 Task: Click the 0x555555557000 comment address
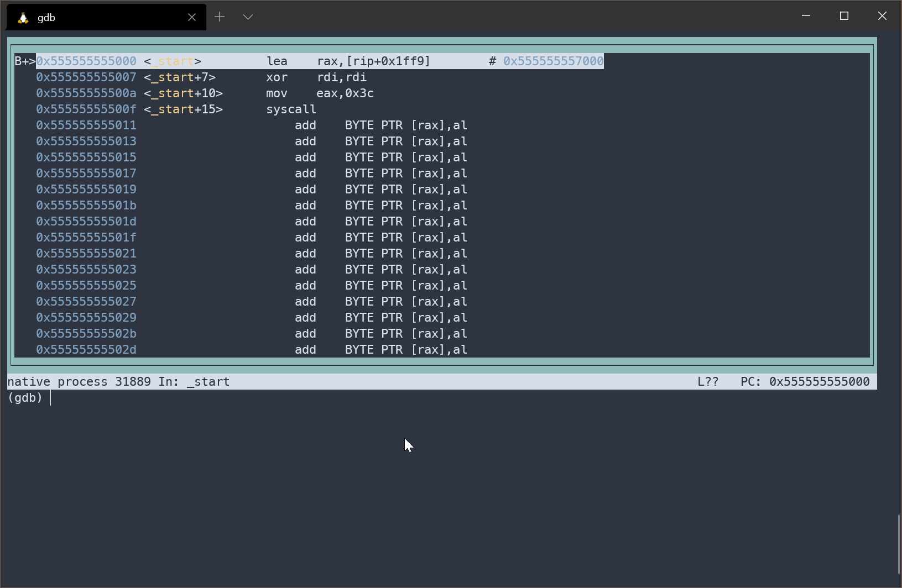coord(553,61)
